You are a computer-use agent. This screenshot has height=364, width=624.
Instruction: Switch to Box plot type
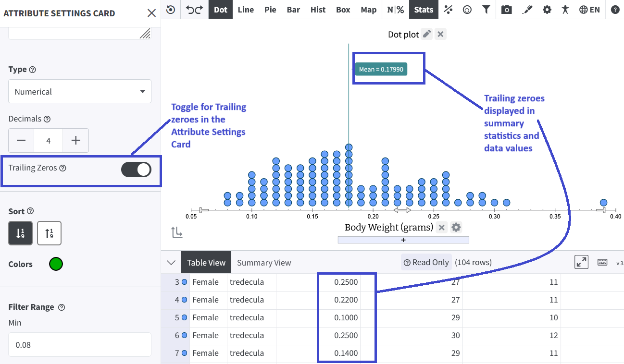pyautogui.click(x=343, y=10)
